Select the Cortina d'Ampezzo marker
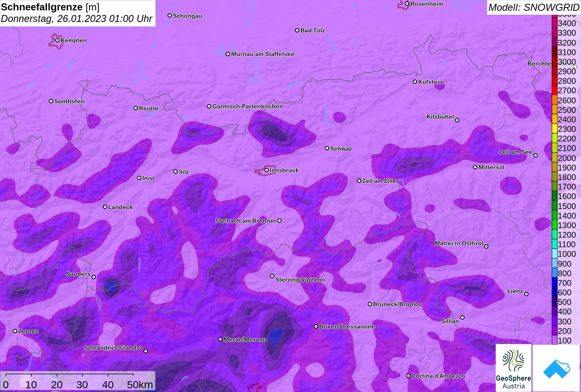The width and height of the screenshot is (581, 392). tap(408, 376)
